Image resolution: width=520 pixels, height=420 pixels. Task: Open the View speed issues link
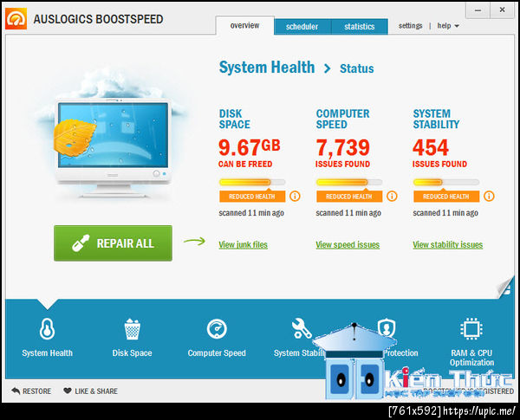[x=348, y=245]
